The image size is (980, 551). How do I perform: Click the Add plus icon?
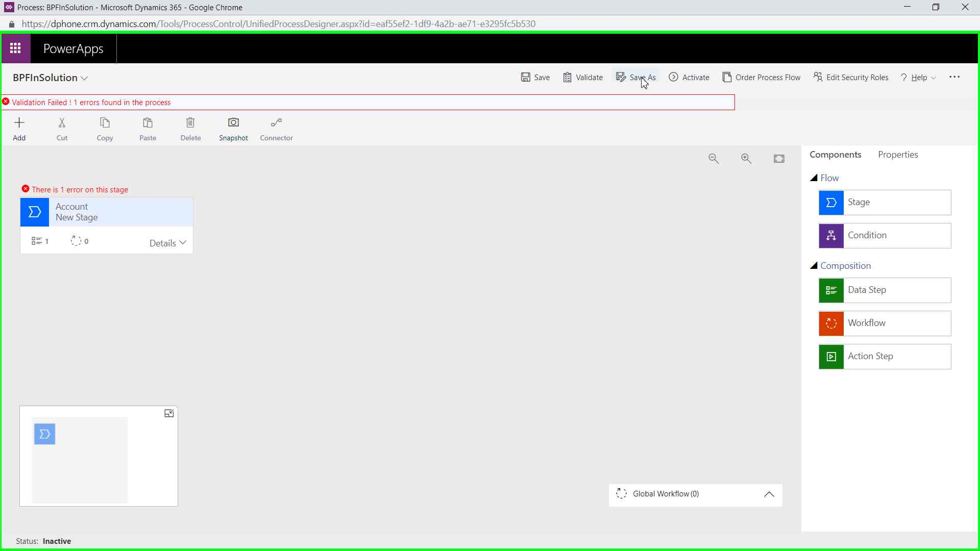click(x=19, y=123)
